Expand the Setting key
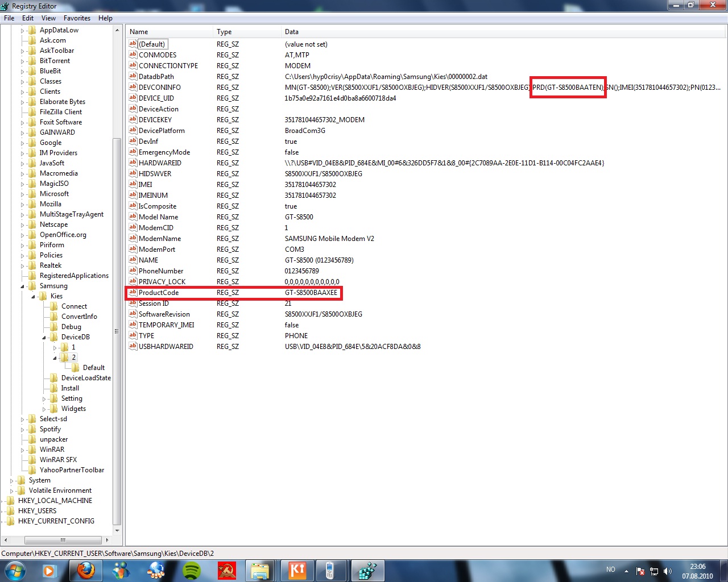The width and height of the screenshot is (728, 582). [44, 398]
